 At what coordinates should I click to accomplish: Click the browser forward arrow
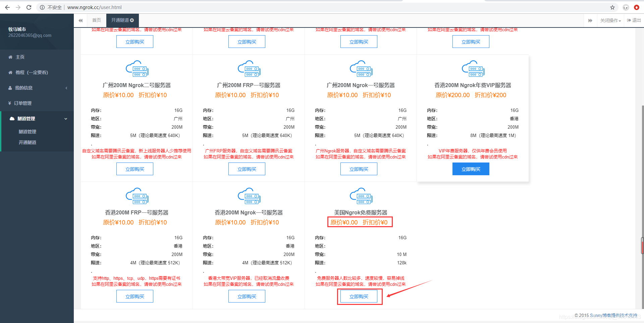pyautogui.click(x=18, y=7)
